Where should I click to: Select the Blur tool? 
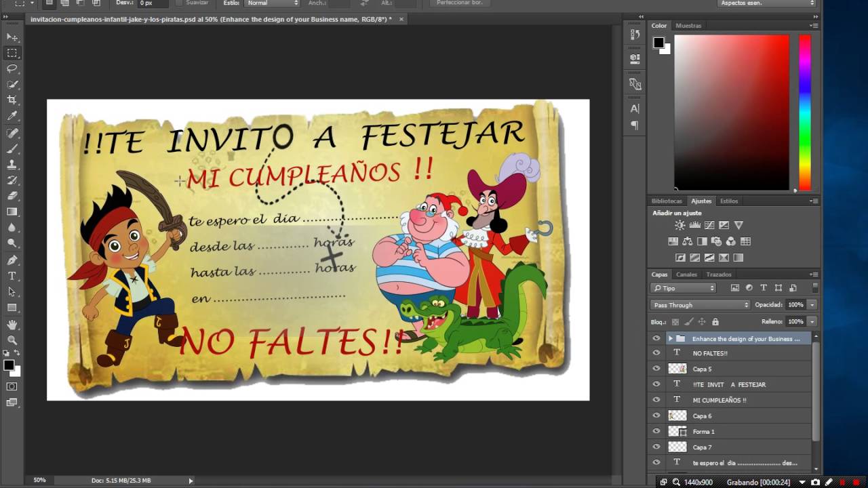tap(12, 228)
